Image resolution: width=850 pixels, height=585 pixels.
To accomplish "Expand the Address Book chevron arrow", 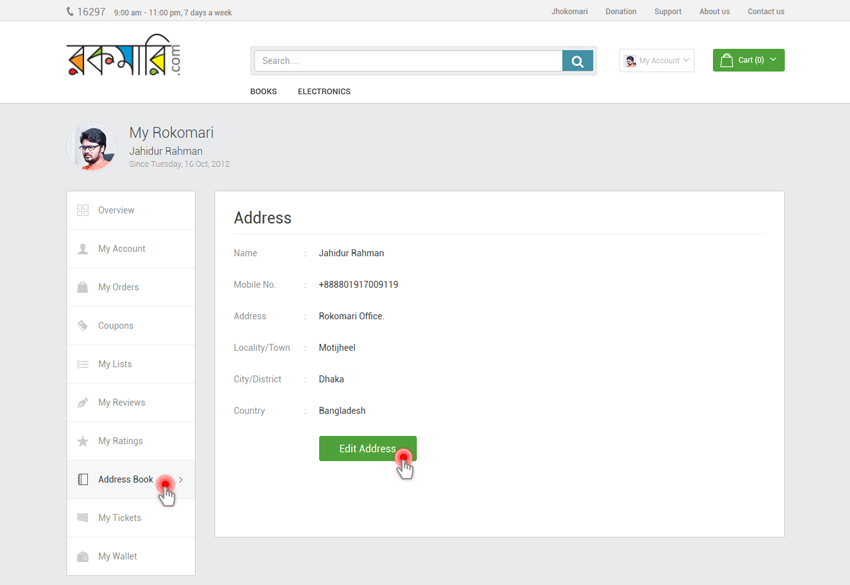I will pos(181,480).
